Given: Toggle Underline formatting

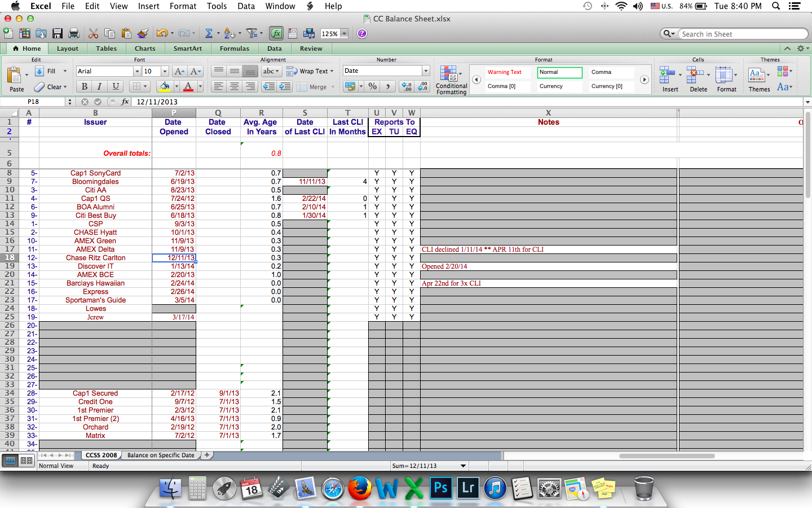Looking at the screenshot, I should (116, 86).
